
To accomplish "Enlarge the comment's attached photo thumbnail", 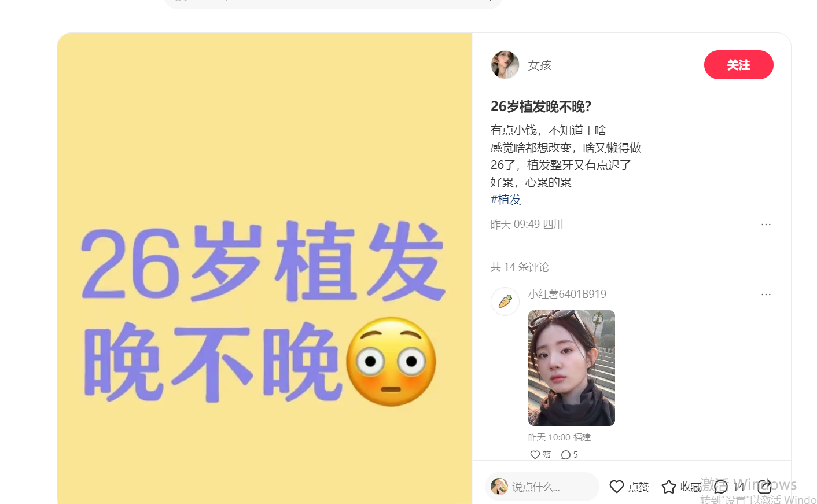I will click(572, 368).
